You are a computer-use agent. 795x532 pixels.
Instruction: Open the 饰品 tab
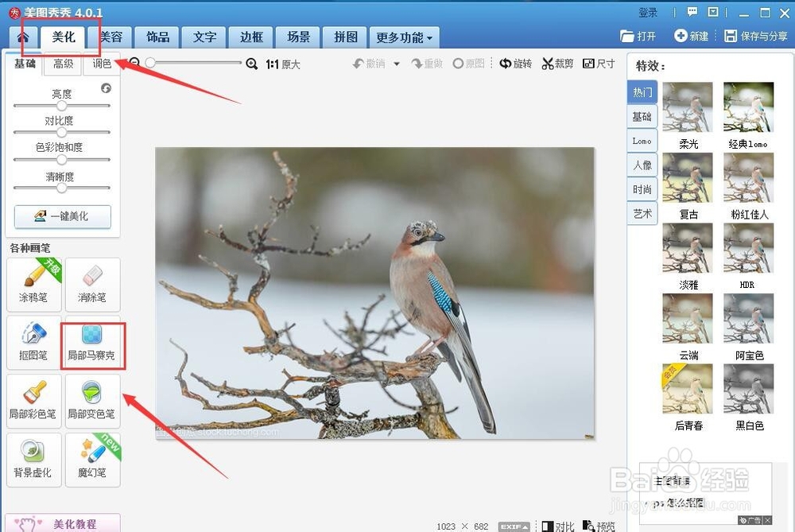[x=157, y=37]
